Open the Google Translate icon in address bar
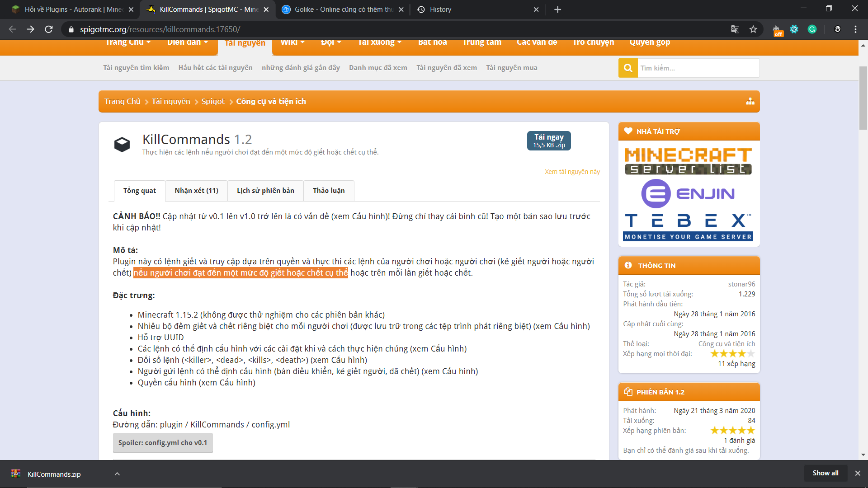Viewport: 868px width, 488px height. [x=735, y=29]
